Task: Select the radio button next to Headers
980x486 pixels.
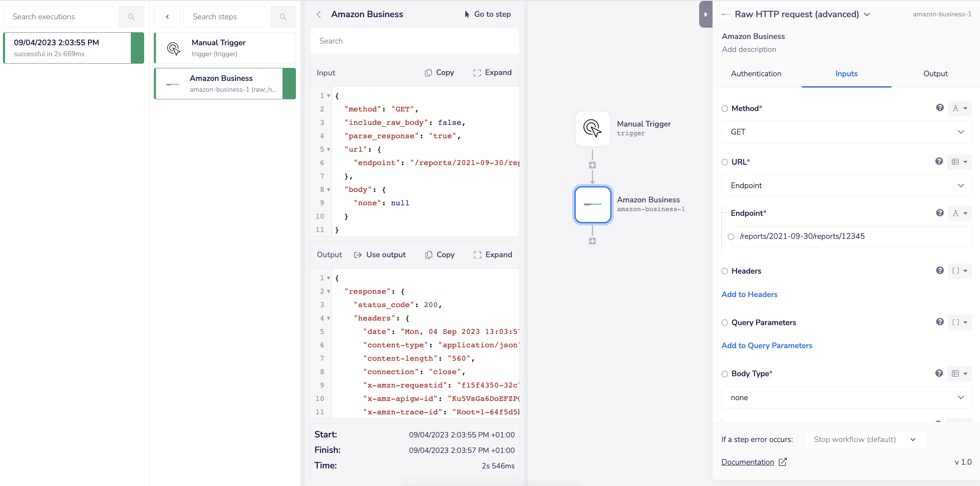Action: click(x=725, y=271)
